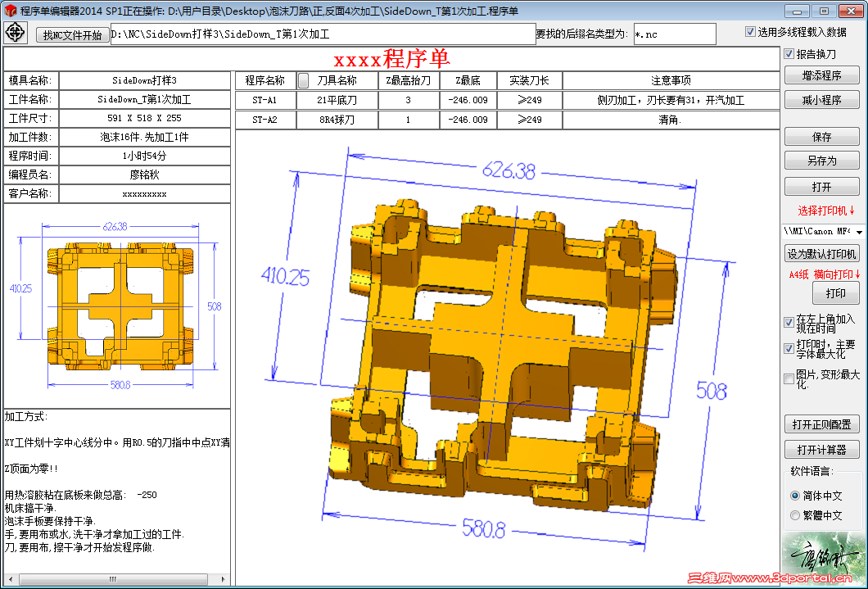Toggle checkbox in 刀具名称 column header
Screen dimensions: 868x589
coord(303,81)
